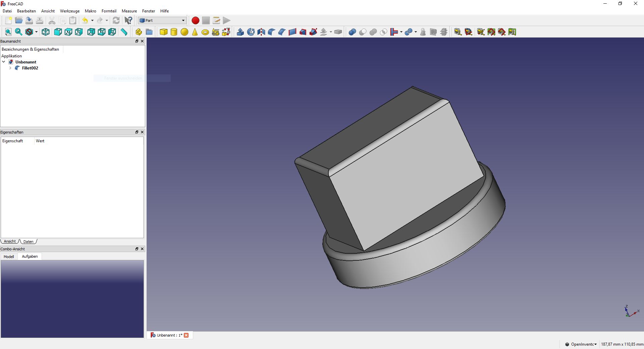Screen dimensions: 644x349
Task: Click the Measure Angular tool icon
Action: click(468, 32)
